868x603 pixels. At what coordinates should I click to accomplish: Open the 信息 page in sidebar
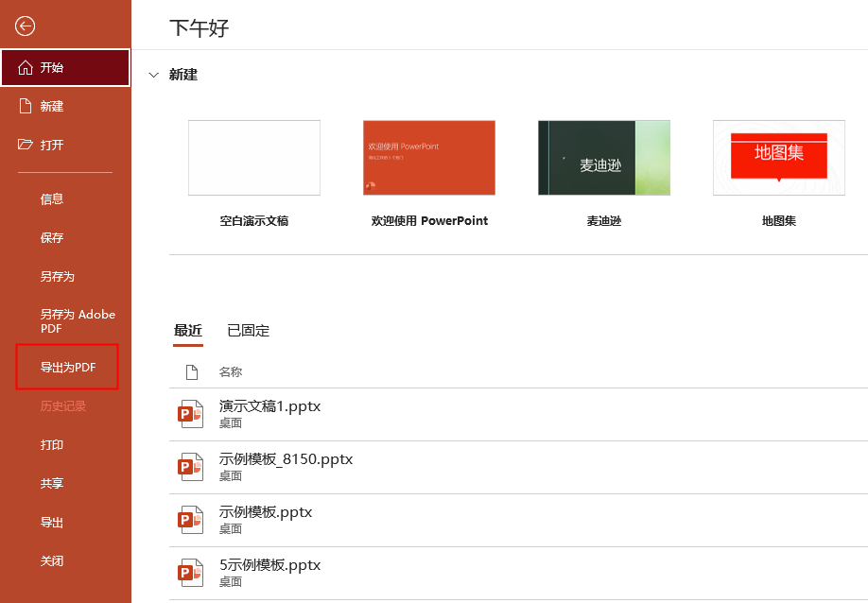[x=51, y=199]
